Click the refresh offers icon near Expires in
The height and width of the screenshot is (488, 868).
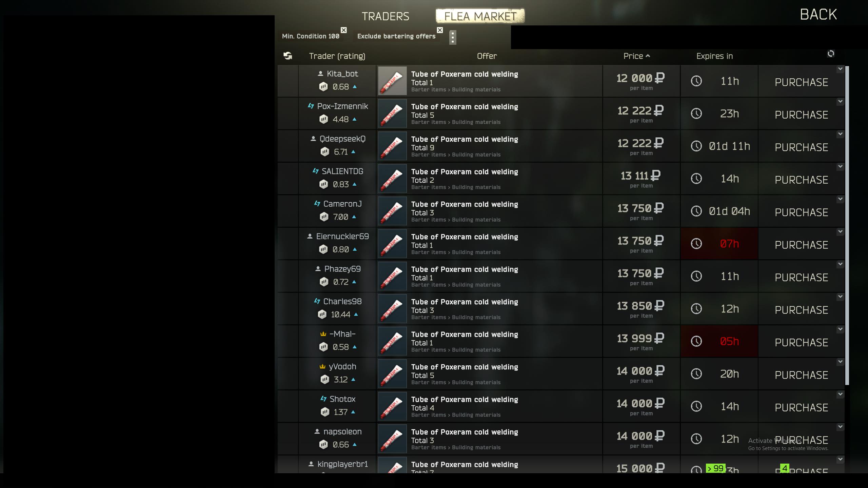(830, 54)
